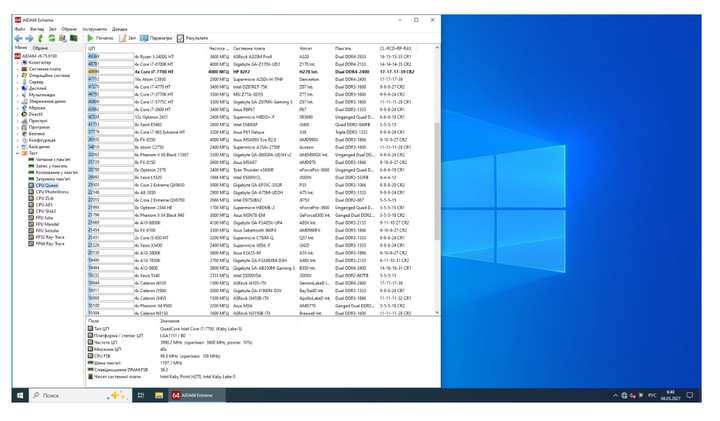Collapse the Тест tree node
This screenshot has width=720, height=421.
pyautogui.click(x=17, y=153)
